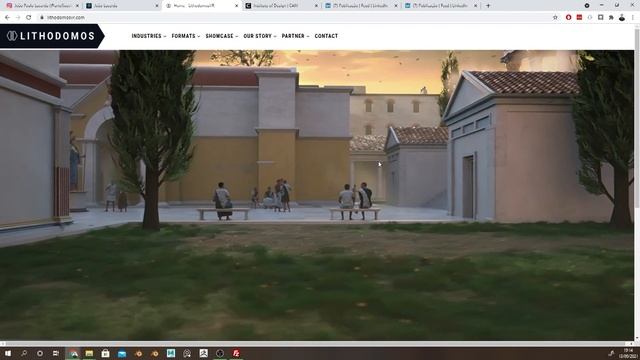
Task: Click the vertical page scrollbar
Action: (x=637, y=182)
